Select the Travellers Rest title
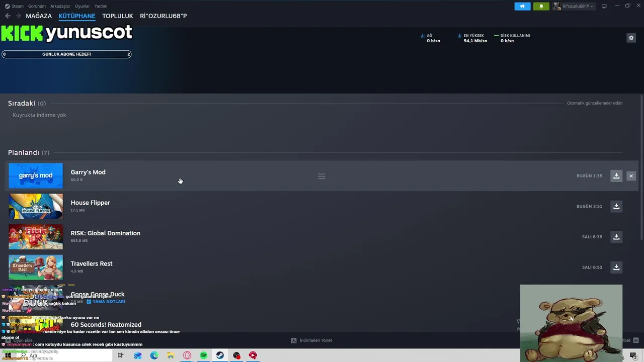Viewport: 644px width, 362px height. coord(92,263)
